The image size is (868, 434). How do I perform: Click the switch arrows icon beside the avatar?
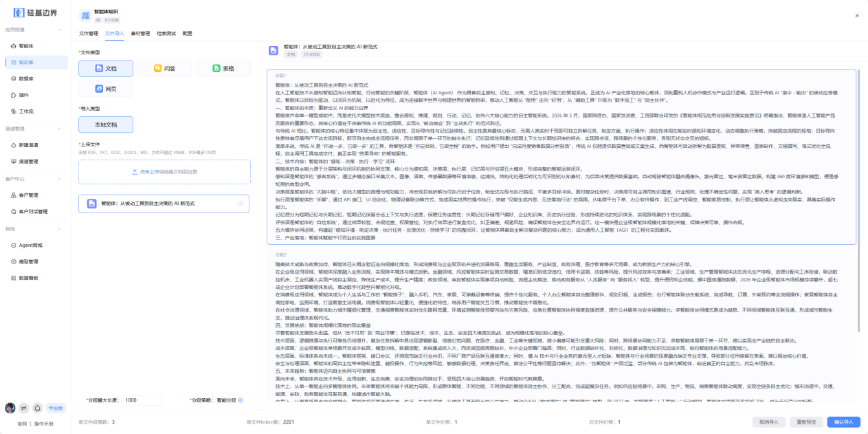coord(23,408)
